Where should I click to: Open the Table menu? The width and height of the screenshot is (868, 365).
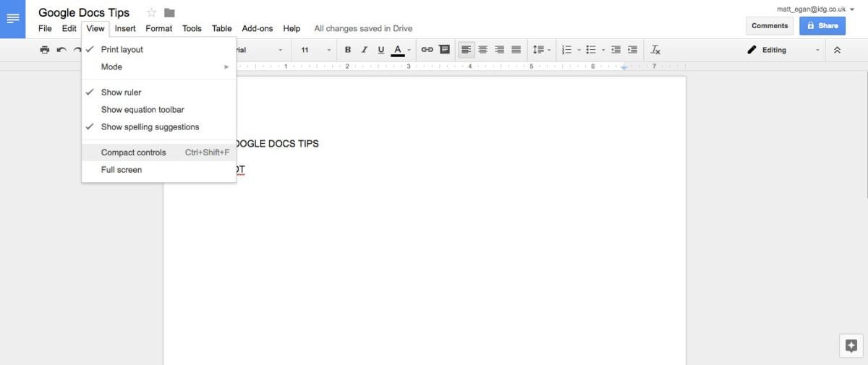tap(222, 28)
